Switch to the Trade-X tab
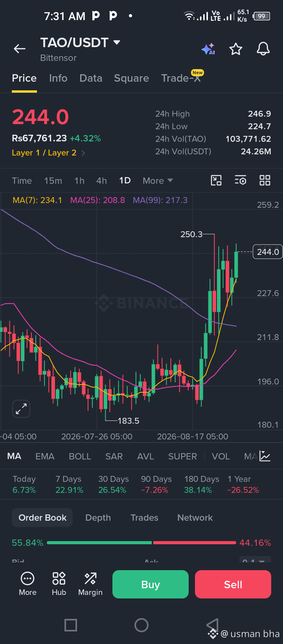 tap(181, 78)
